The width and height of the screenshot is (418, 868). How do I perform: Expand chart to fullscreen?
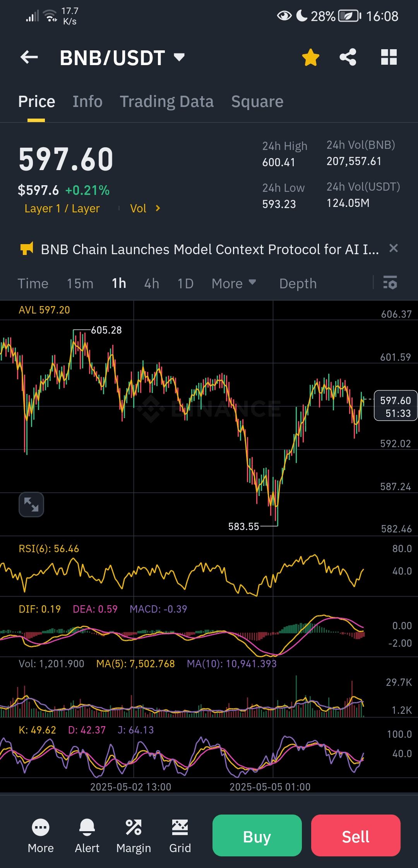[31, 505]
